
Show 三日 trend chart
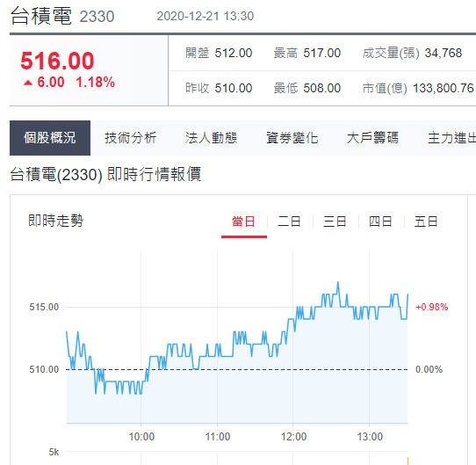335,222
